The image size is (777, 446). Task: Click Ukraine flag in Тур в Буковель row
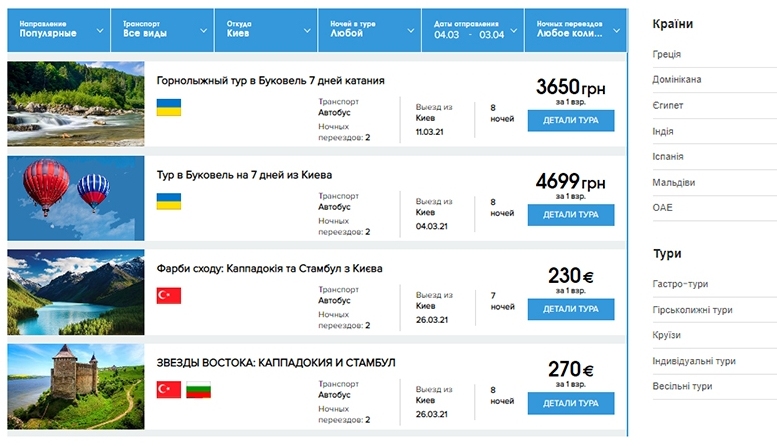click(x=168, y=201)
